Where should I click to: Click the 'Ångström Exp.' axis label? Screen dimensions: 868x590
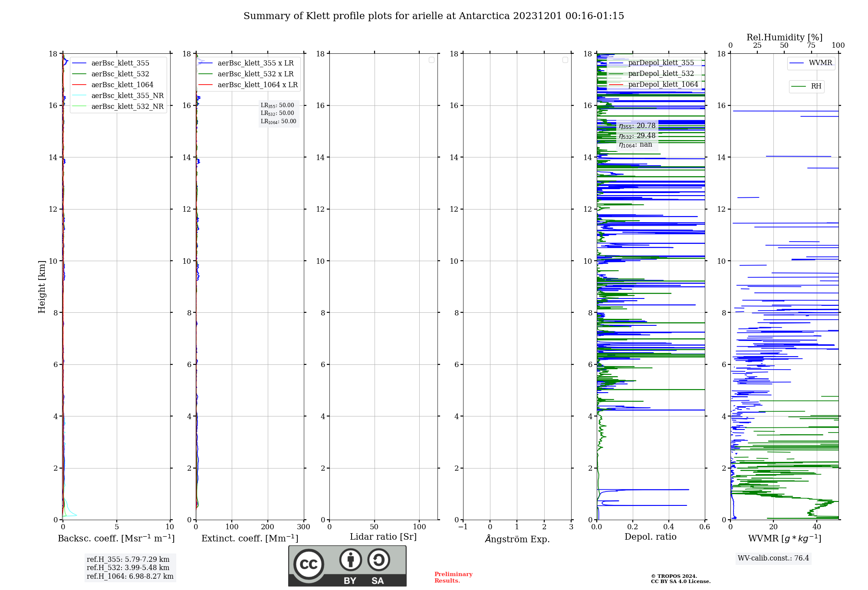517,539
